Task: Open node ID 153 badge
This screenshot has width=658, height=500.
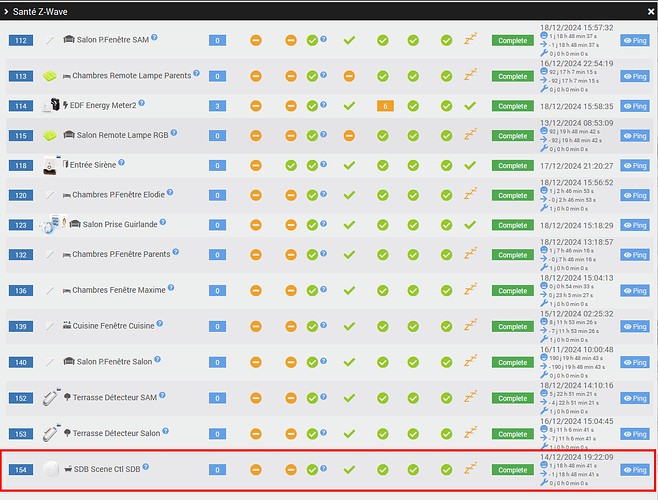Action: 21,434
